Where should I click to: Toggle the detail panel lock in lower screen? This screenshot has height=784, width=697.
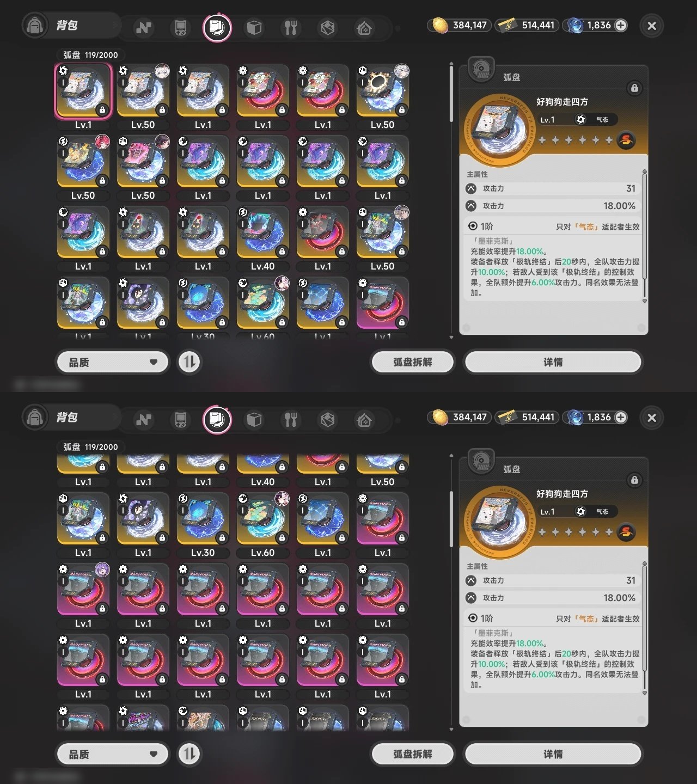point(634,480)
